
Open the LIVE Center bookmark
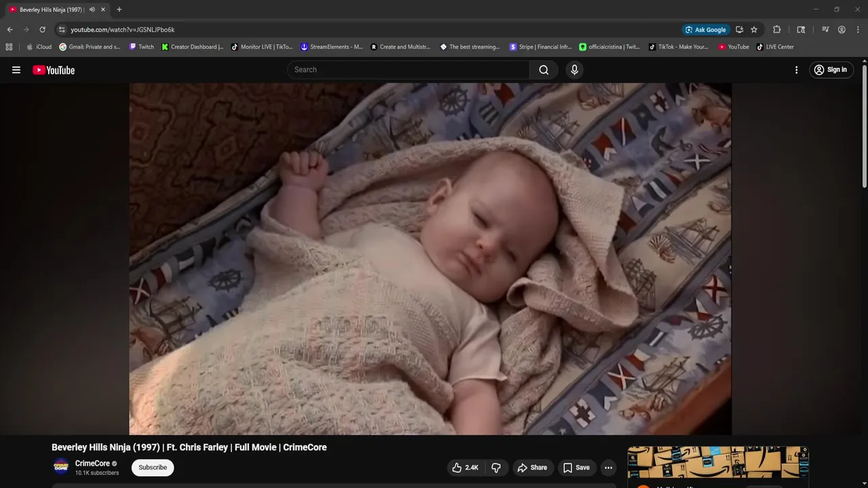pos(775,47)
